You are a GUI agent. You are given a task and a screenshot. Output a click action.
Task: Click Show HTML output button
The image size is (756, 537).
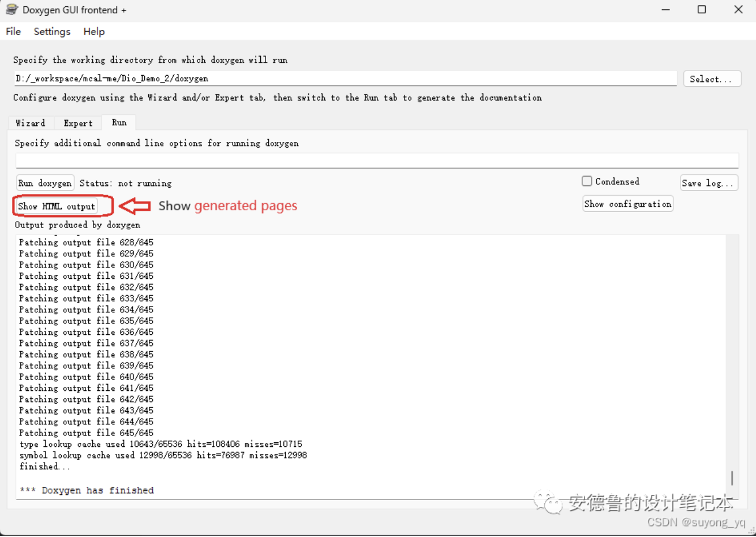pos(57,206)
